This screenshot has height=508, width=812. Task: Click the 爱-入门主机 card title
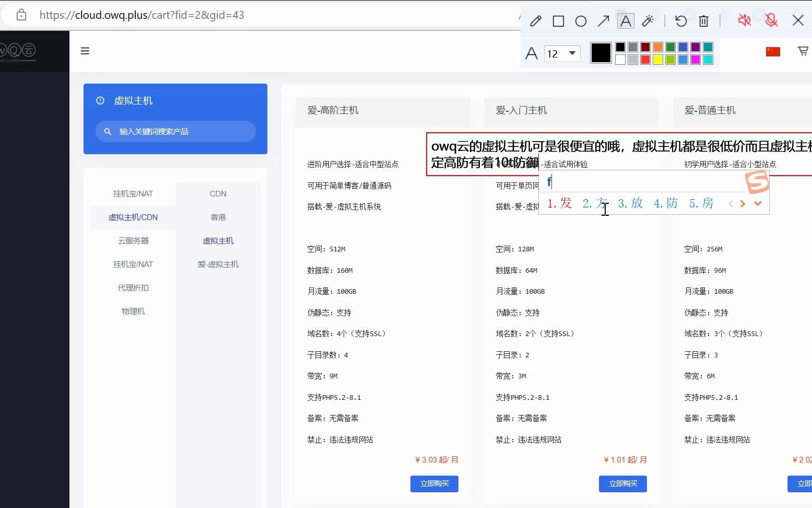tap(522, 110)
